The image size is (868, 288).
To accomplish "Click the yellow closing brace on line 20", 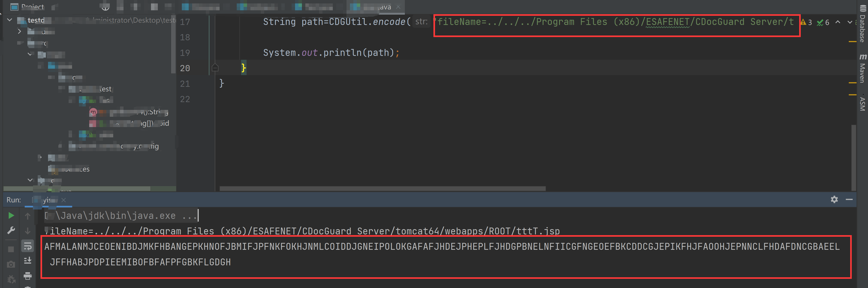I will coord(244,68).
